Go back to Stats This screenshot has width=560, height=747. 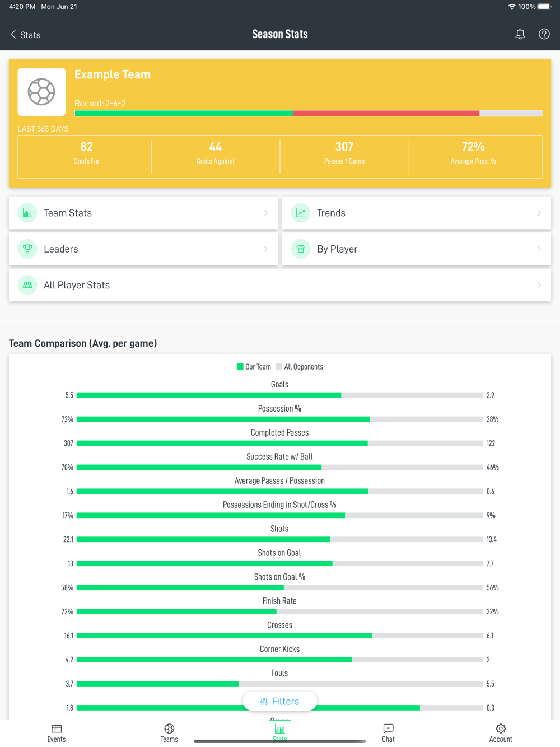[x=25, y=35]
